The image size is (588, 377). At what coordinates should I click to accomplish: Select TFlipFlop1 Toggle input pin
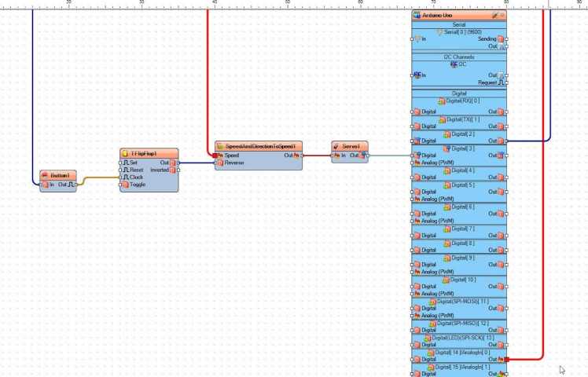coord(120,185)
